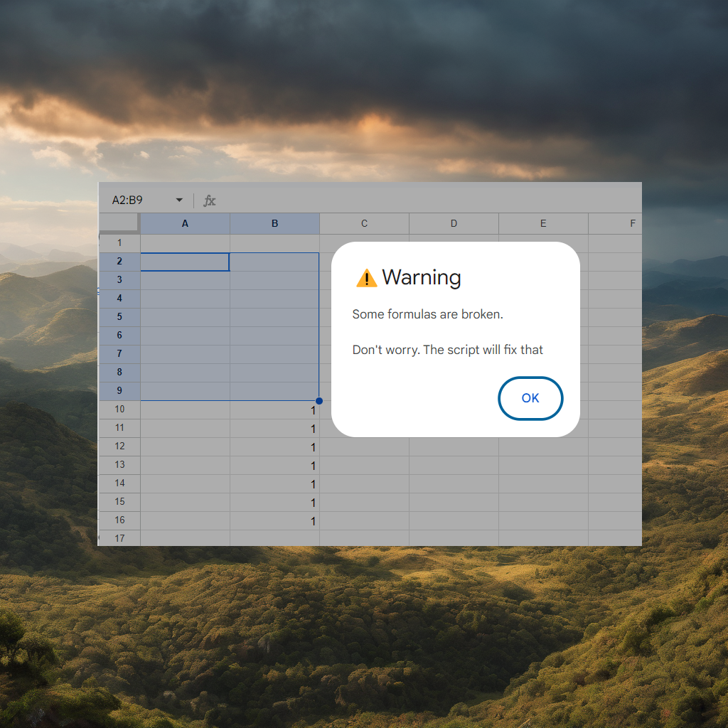Select row 3 header
The width and height of the screenshot is (728, 728).
[119, 280]
